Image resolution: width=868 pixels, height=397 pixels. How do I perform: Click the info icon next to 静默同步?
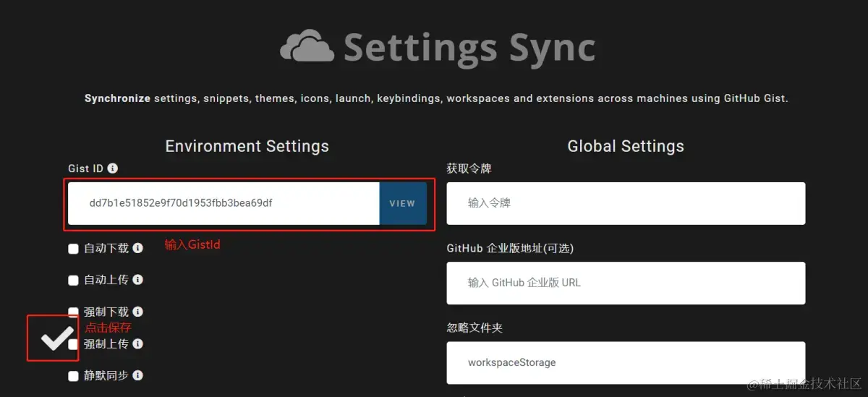(x=137, y=375)
